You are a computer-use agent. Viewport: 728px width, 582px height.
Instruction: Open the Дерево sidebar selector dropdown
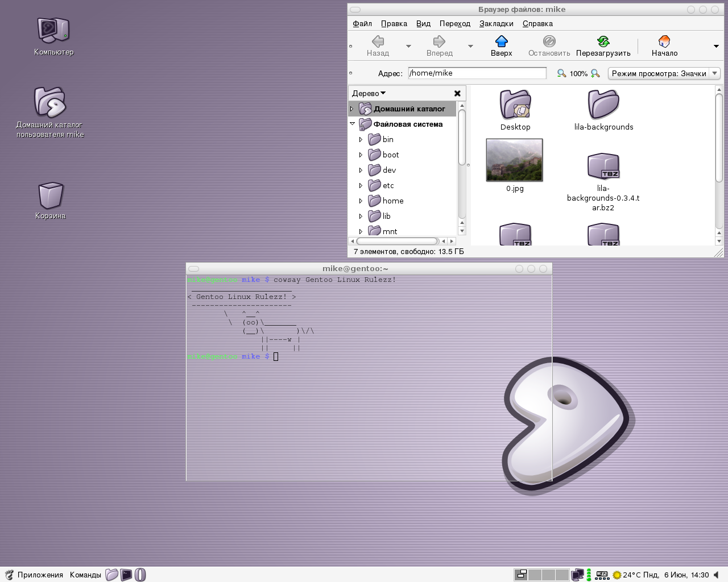tap(369, 93)
